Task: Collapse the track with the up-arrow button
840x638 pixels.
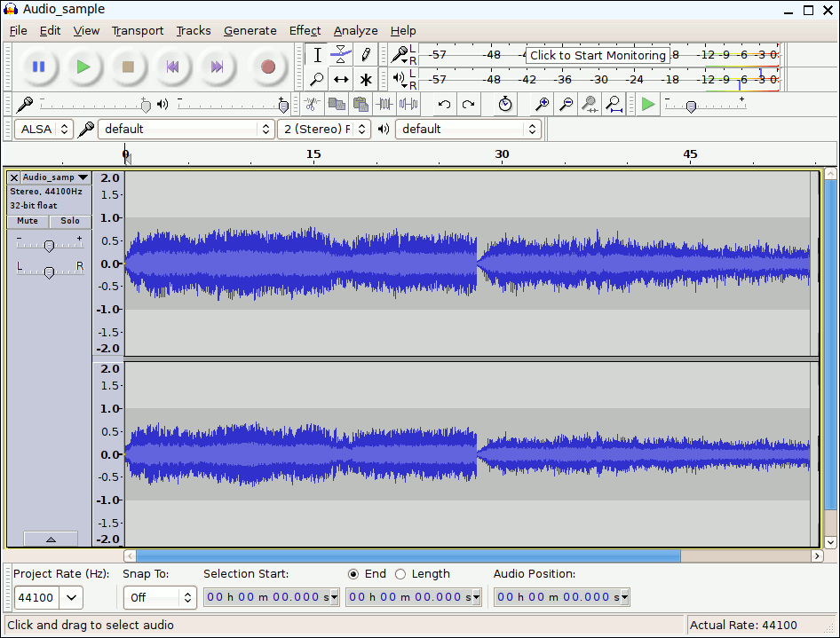Action: 51,539
